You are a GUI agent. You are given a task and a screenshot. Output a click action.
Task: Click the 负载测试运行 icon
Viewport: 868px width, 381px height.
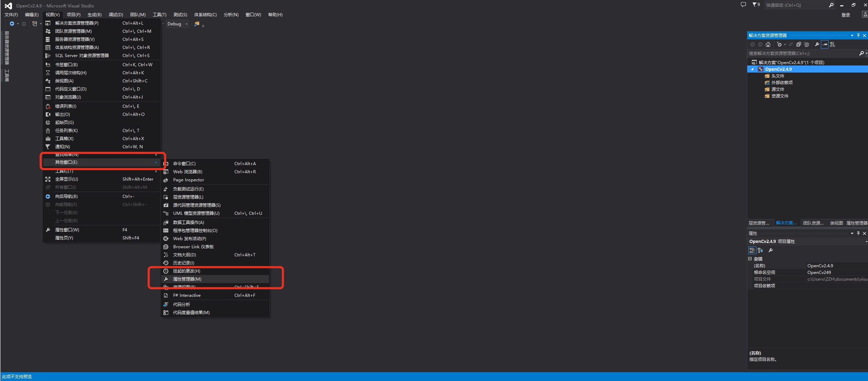point(165,188)
